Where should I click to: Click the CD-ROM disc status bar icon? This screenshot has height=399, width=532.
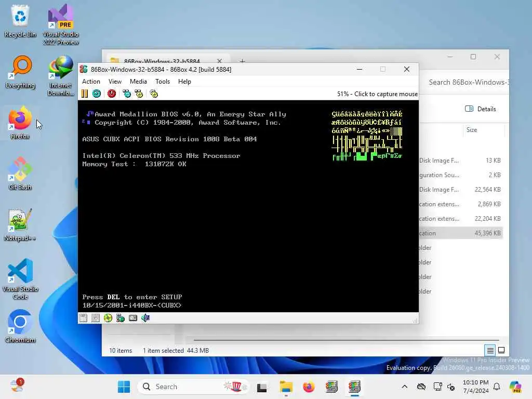click(x=108, y=318)
